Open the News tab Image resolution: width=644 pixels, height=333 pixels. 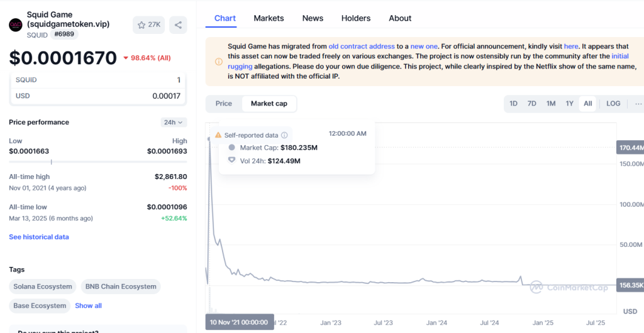313,18
